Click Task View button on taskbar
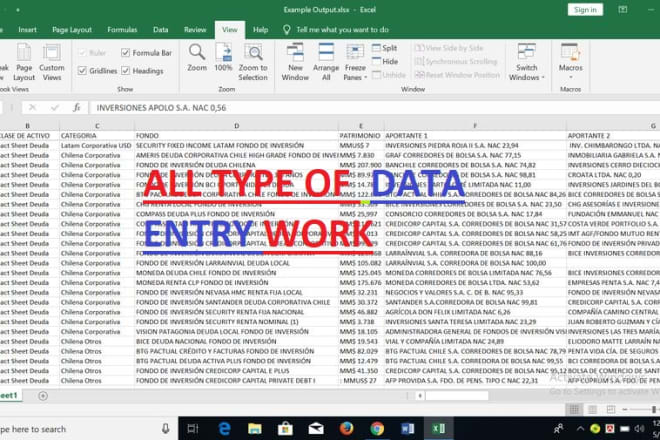Viewport: 660px width, 440px height. pos(193,429)
